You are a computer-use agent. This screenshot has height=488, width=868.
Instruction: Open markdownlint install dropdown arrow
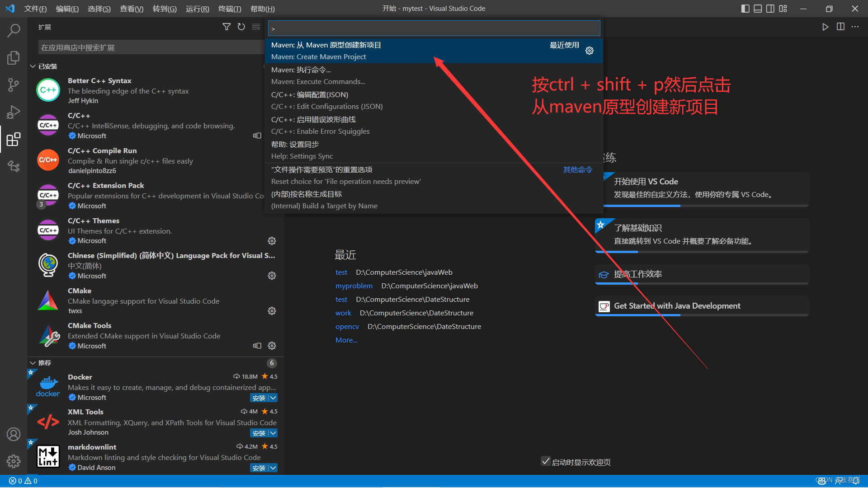pos(273,468)
